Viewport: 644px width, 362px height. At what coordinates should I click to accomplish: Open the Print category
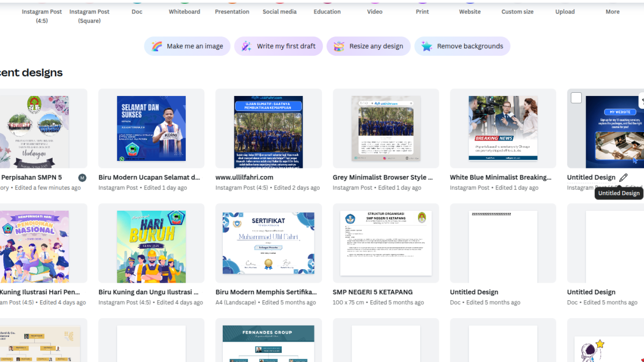click(x=422, y=12)
